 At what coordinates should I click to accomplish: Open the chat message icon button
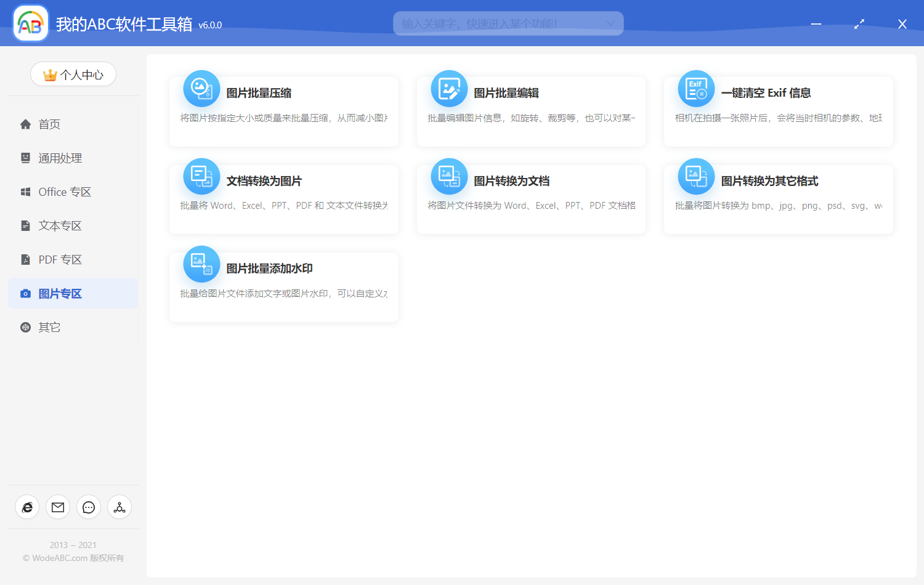tap(89, 507)
